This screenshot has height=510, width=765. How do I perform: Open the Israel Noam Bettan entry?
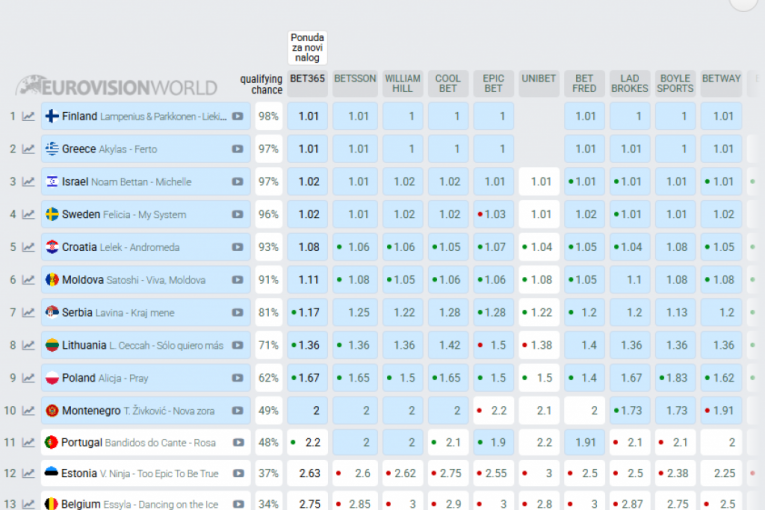click(145, 182)
